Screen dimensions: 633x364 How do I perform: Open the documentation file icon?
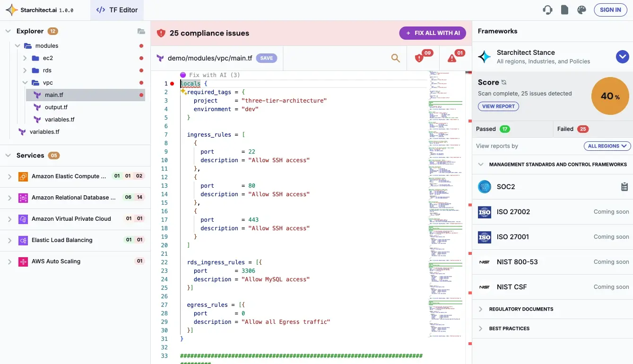pyautogui.click(x=564, y=10)
